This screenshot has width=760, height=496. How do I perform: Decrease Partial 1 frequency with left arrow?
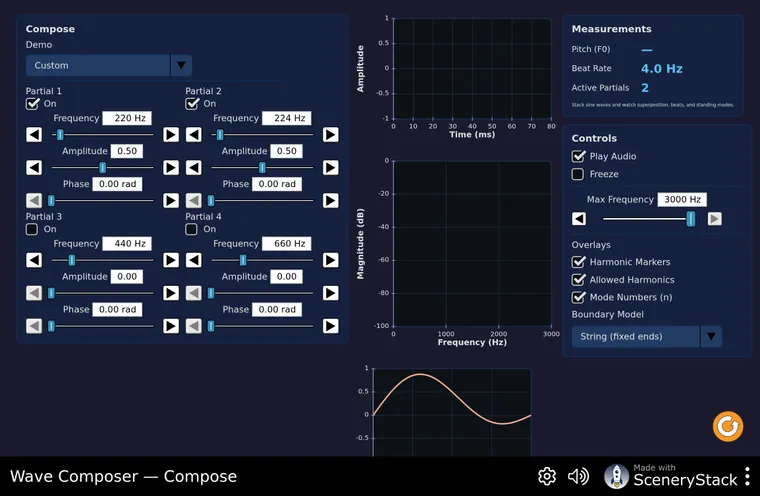34,135
